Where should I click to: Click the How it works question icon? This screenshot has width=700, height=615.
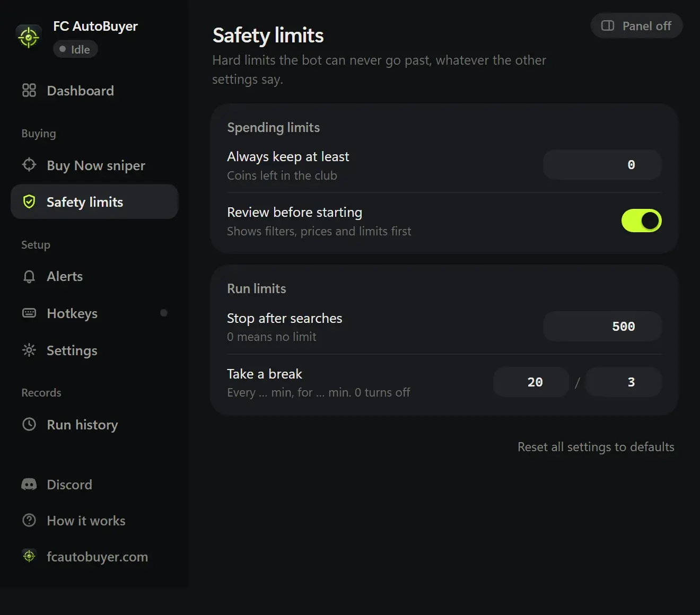pyautogui.click(x=29, y=520)
